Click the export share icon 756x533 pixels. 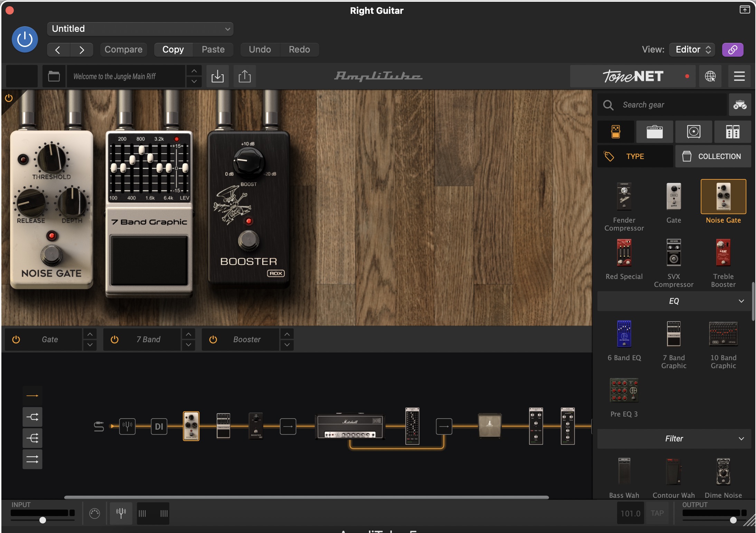[245, 76]
